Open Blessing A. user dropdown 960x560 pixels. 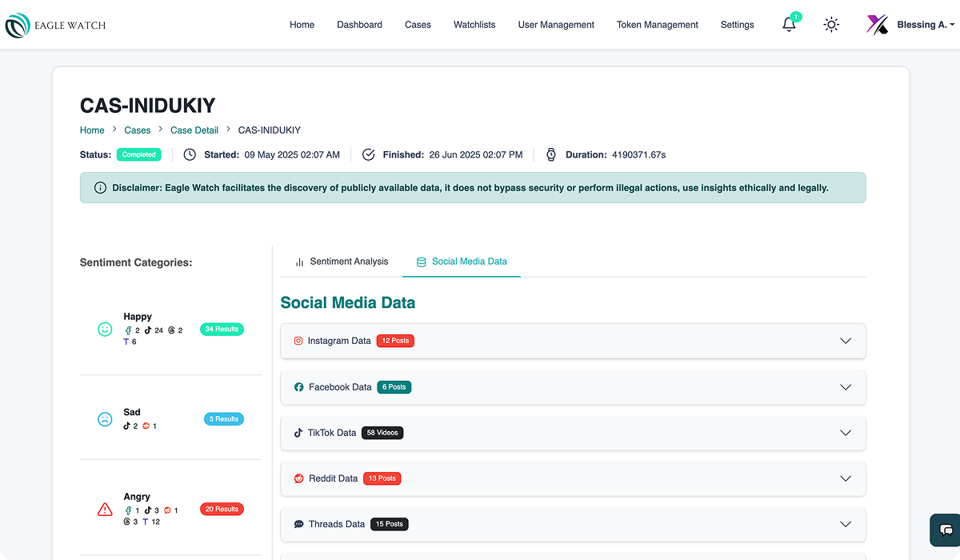pos(912,25)
